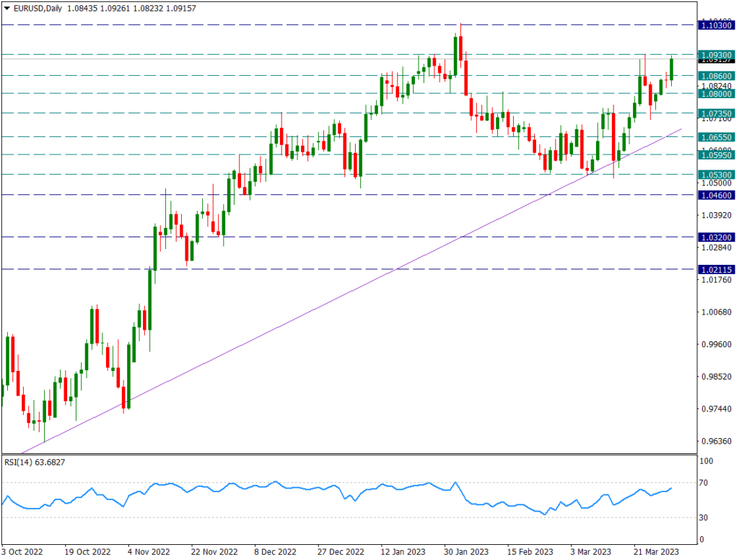This screenshot has width=739, height=560.
Task: Click the 1.05950 support level label
Action: click(x=716, y=155)
